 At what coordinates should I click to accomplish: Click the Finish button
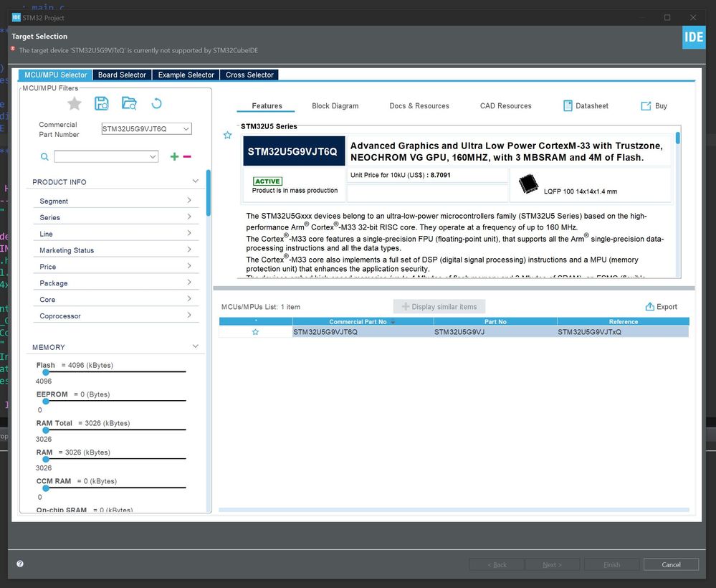coord(611,565)
